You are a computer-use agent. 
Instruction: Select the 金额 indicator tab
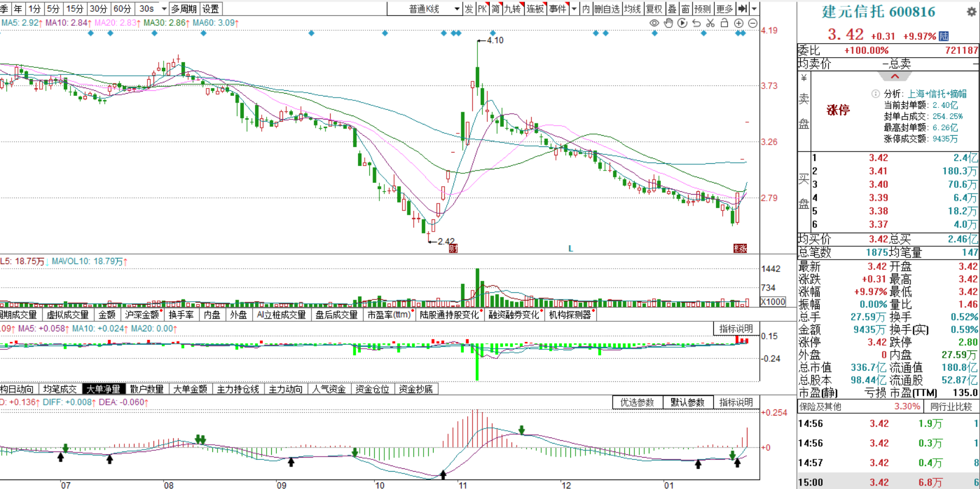click(x=106, y=315)
